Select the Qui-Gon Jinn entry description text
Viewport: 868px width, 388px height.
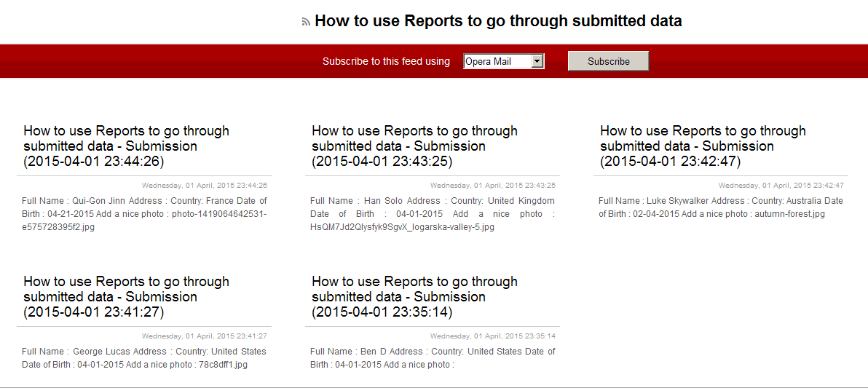point(144,214)
